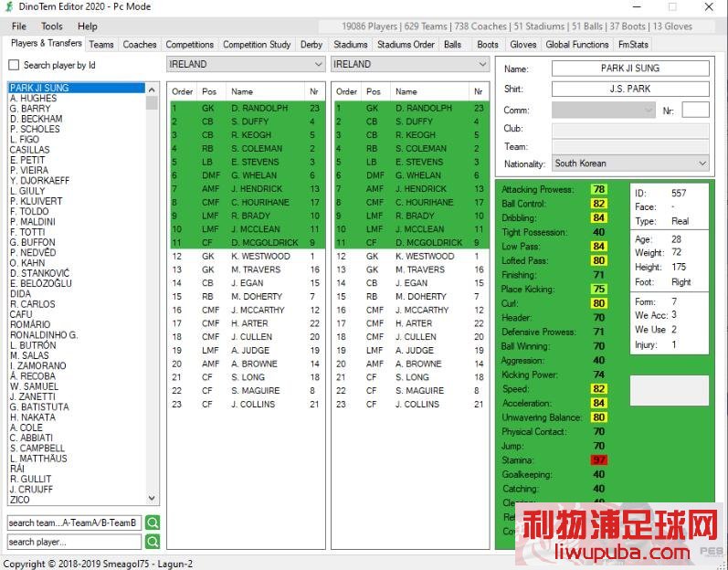
Task: Open the Comm dropdown
Action: pyautogui.click(x=604, y=110)
